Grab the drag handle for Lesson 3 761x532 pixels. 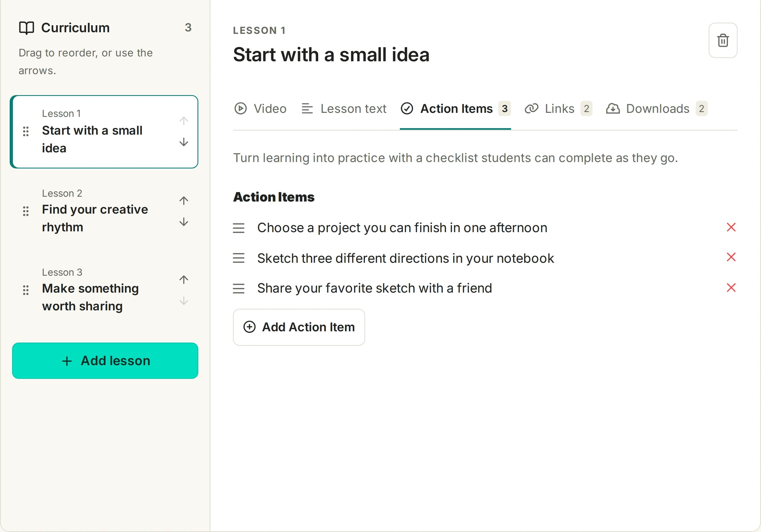(x=26, y=290)
